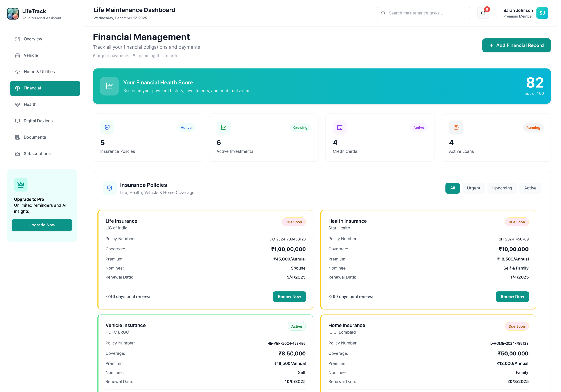Click the Credit Cards card icon
Viewport: 561px width, 392px height.
click(339, 127)
